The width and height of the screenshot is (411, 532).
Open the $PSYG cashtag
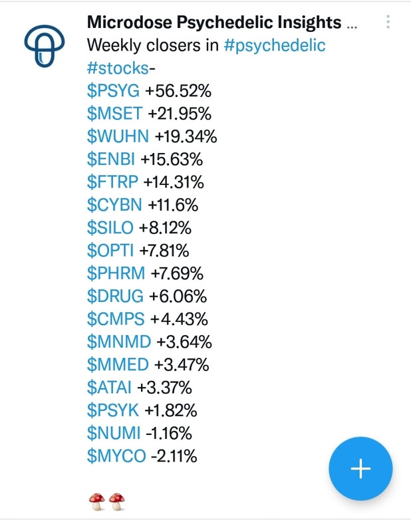113,91
